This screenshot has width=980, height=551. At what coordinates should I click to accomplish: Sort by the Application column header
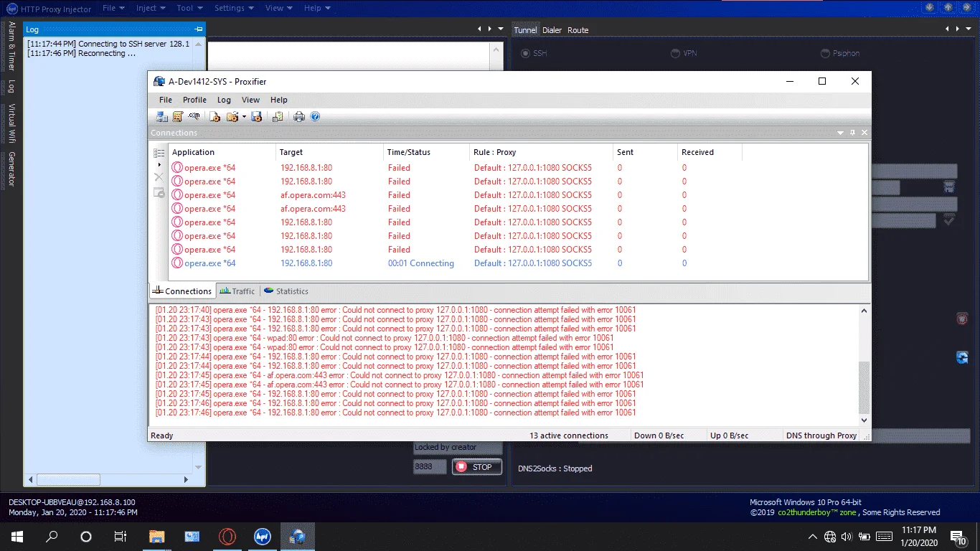point(222,152)
